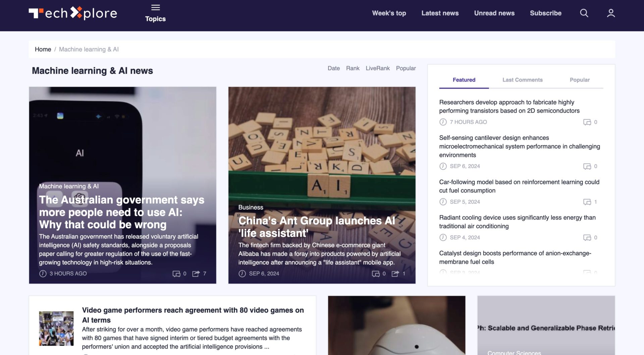Screen dimensions: 644x355
Task: Open China's Ant Group 'life assistant' headline
Action: click(x=317, y=227)
